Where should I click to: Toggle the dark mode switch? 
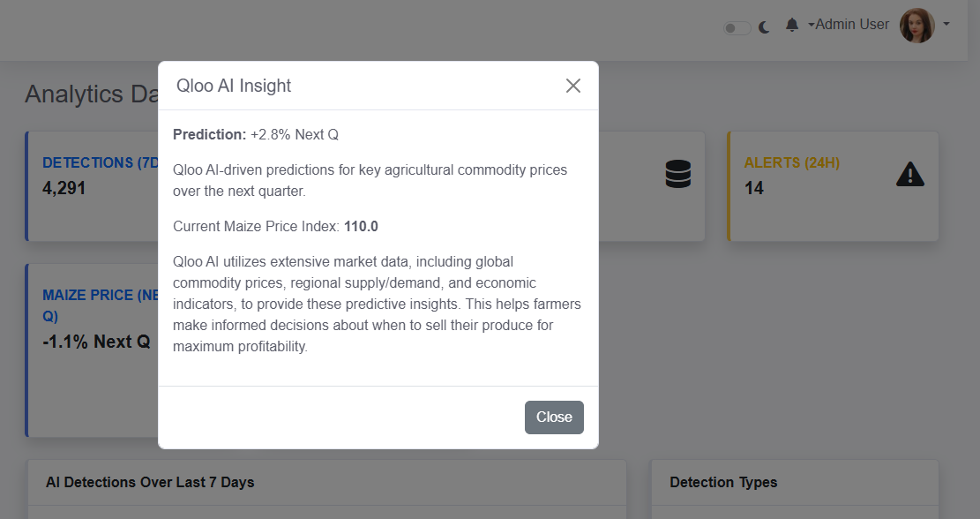click(737, 27)
